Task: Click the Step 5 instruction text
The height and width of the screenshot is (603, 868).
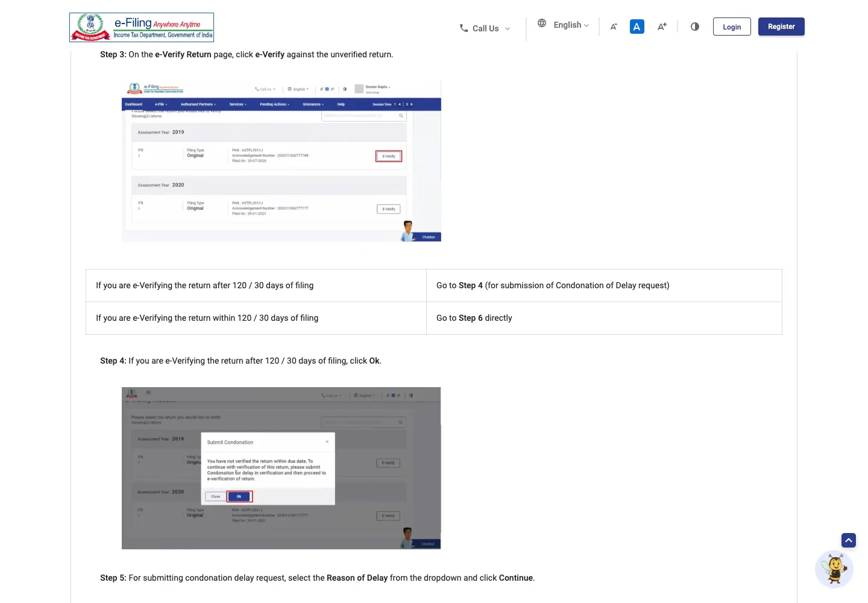Action: [317, 578]
